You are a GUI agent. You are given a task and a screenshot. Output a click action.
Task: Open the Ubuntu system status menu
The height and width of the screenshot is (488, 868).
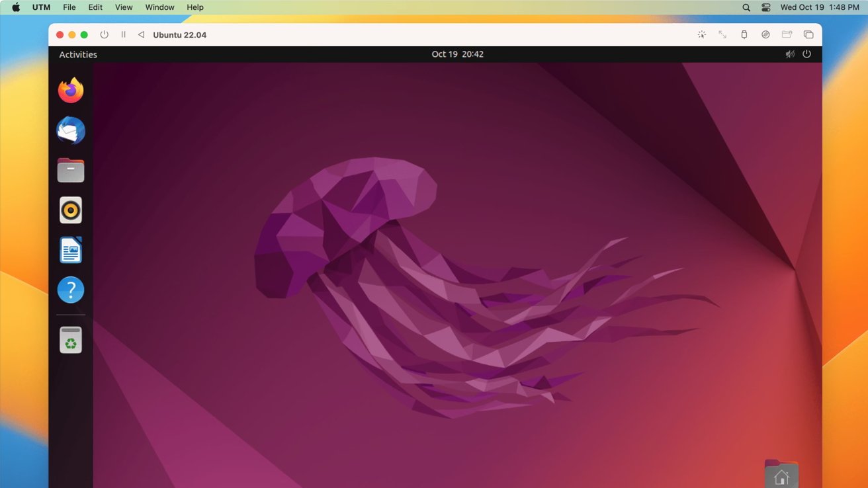798,54
